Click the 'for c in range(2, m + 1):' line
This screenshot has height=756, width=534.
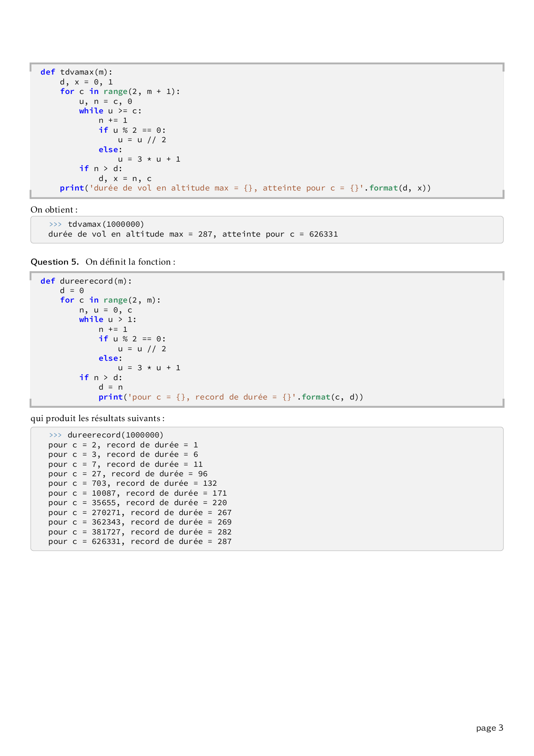click(120, 91)
